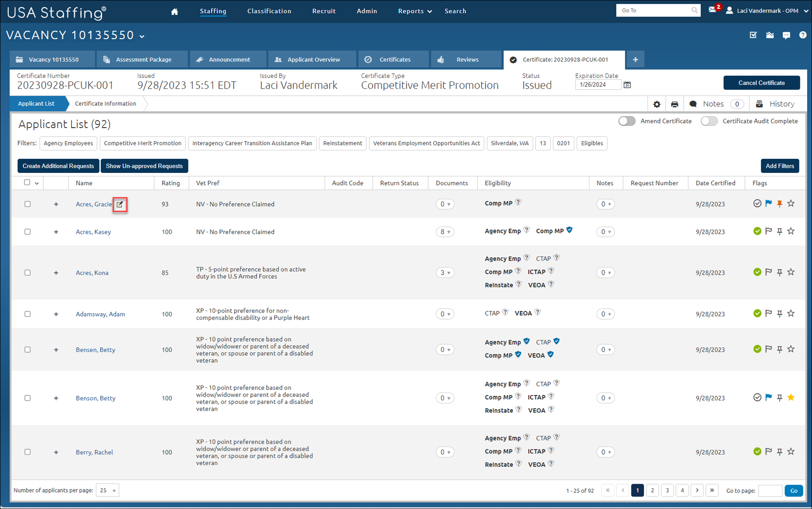Open applicant Adamsway, Adam link

(x=100, y=314)
